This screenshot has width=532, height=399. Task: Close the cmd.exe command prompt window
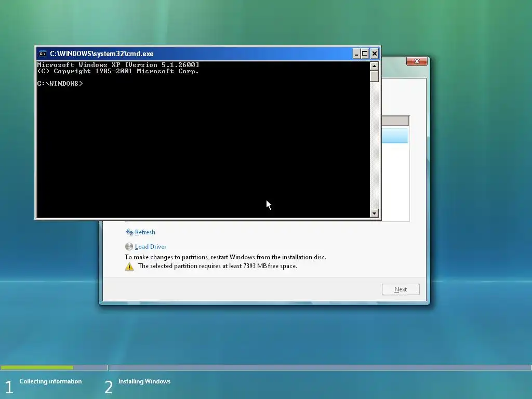click(x=374, y=54)
